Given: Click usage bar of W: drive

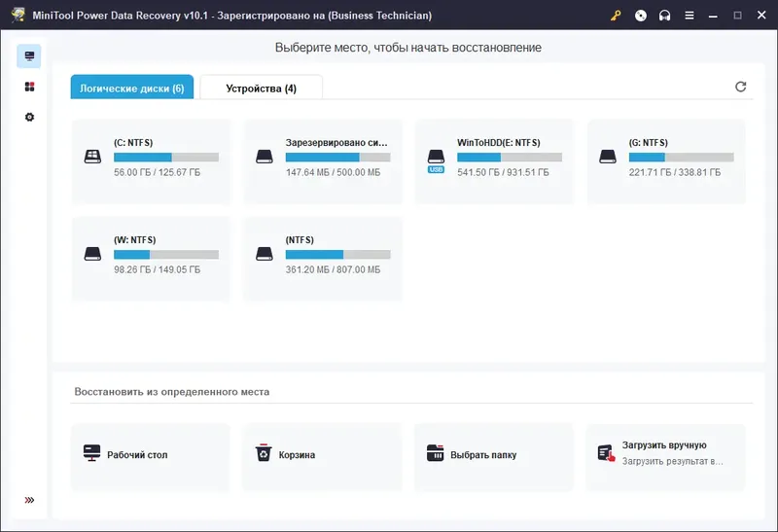Looking at the screenshot, I should pos(166,255).
